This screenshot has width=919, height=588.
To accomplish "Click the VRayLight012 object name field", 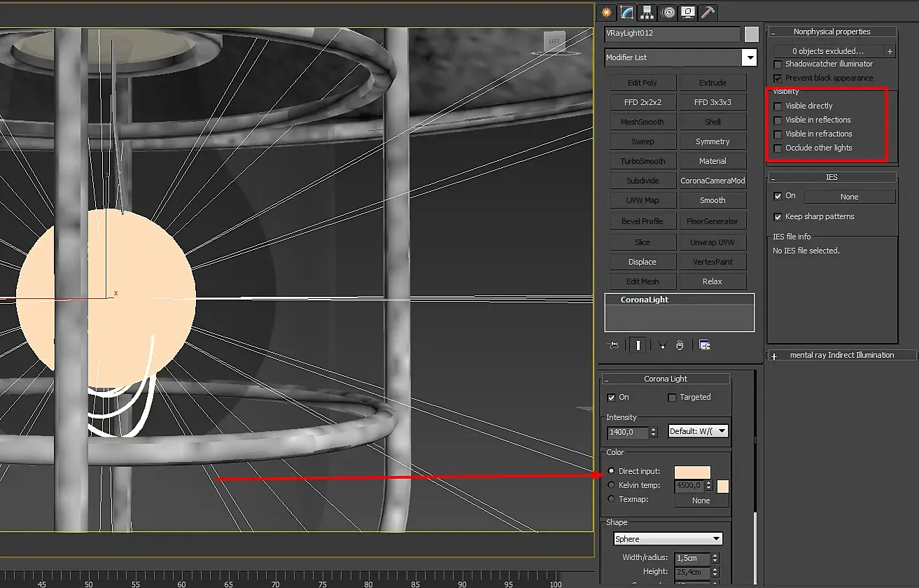I will point(672,34).
